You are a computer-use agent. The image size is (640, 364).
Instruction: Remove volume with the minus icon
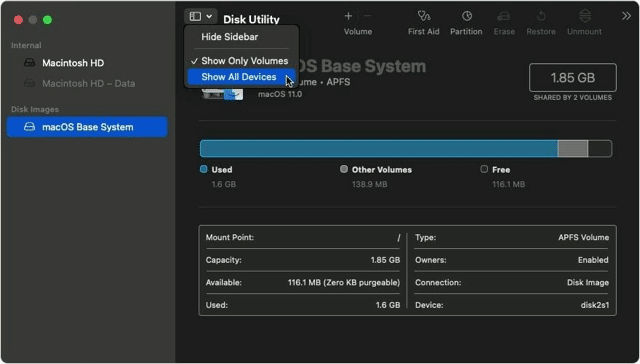(x=367, y=16)
